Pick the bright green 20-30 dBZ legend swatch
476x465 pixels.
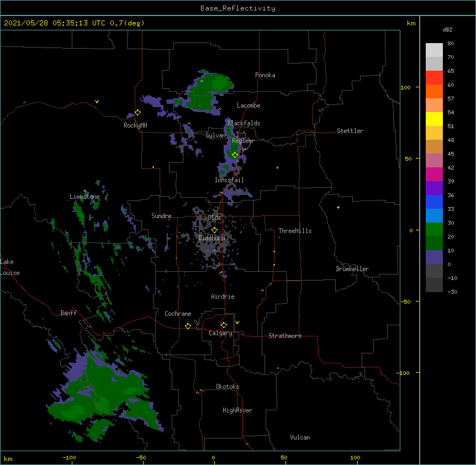(x=434, y=230)
